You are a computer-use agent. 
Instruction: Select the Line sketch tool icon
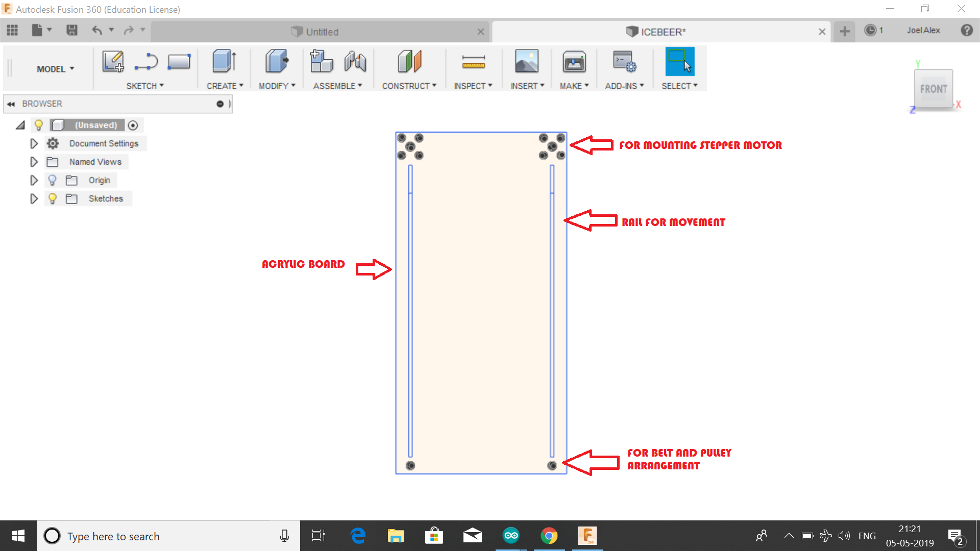coord(146,62)
